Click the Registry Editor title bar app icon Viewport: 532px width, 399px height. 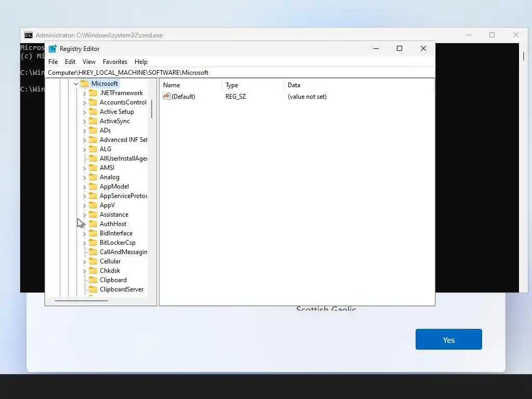tap(52, 48)
